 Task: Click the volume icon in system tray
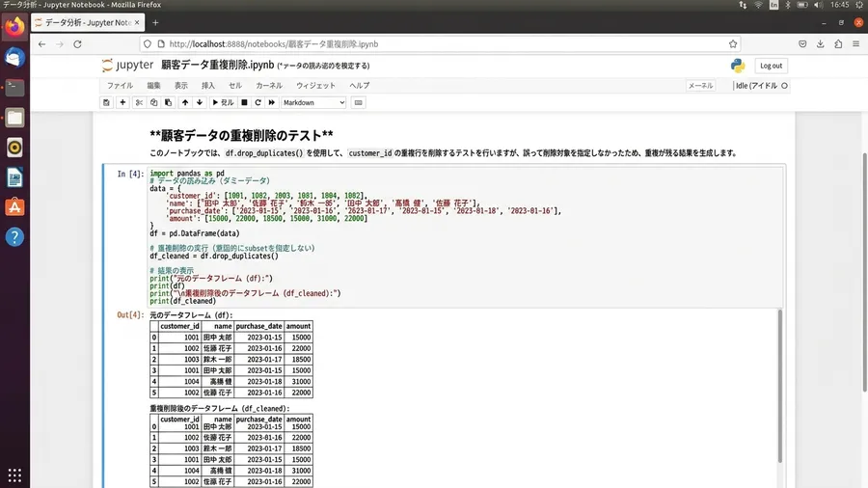818,5
